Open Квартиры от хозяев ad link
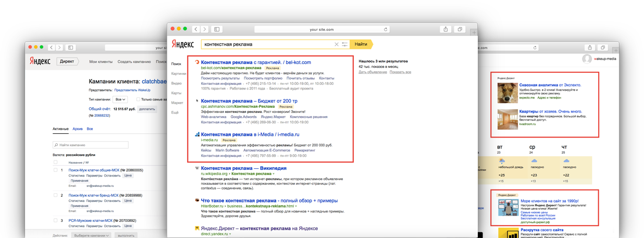Viewport: 644px width, 238px height. [x=551, y=111]
